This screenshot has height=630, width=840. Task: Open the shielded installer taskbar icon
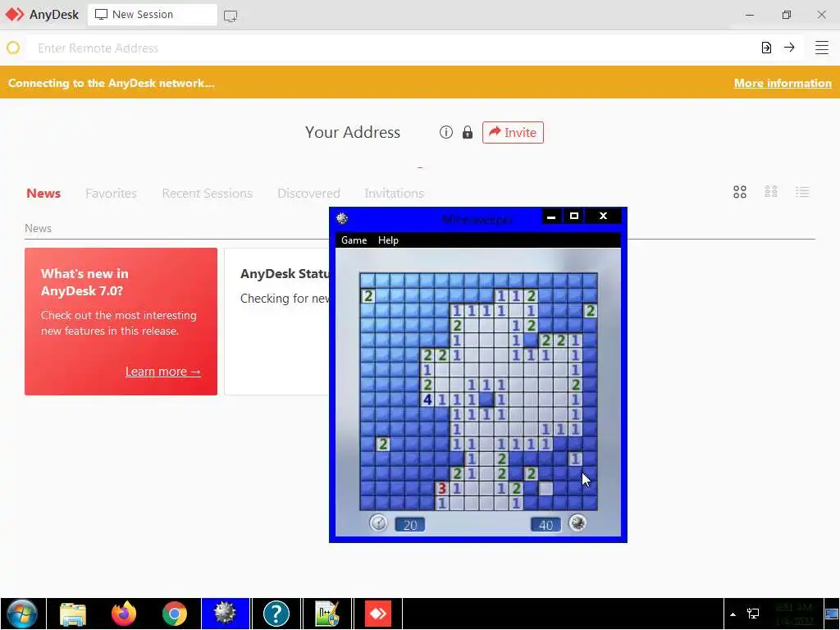click(x=327, y=614)
